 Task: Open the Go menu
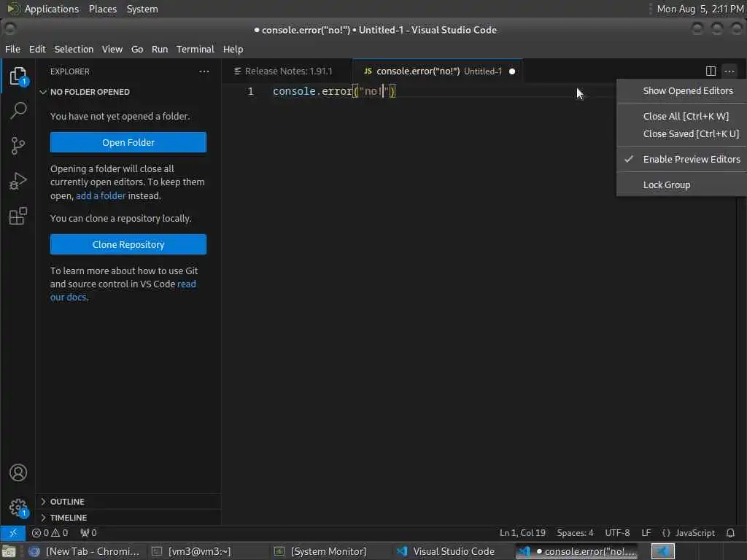point(137,49)
